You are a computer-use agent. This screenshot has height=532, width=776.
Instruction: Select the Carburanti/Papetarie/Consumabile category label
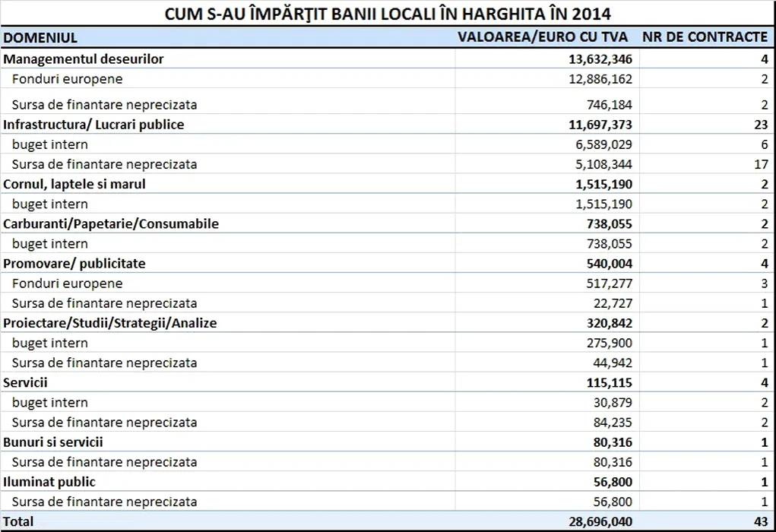pyautogui.click(x=111, y=223)
